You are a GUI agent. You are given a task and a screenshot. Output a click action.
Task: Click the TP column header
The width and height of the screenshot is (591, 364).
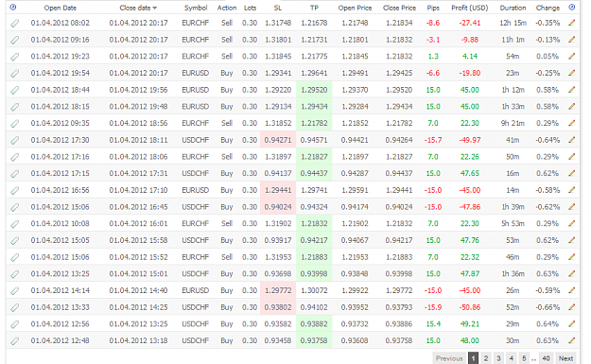(x=314, y=8)
